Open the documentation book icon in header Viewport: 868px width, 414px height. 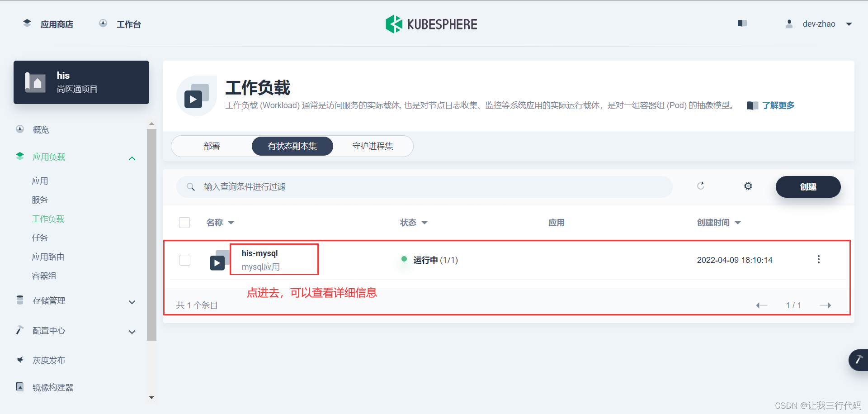pos(742,24)
